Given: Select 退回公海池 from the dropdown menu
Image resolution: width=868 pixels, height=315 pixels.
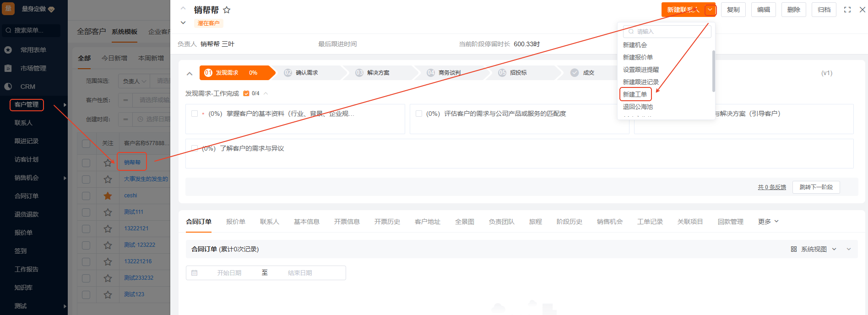Looking at the screenshot, I should [x=638, y=107].
